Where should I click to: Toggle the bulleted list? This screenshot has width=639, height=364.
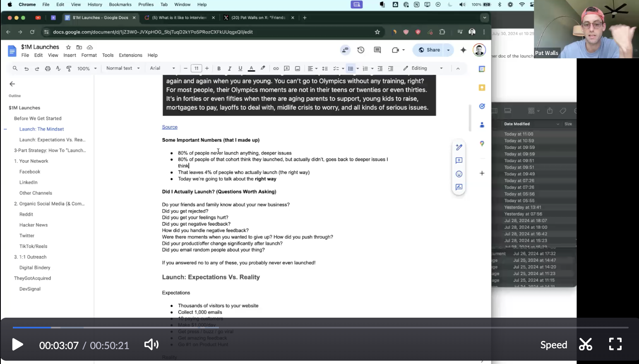pos(351,68)
